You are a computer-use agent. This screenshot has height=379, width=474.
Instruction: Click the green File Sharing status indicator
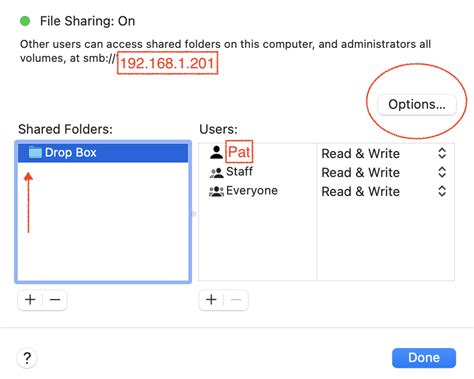tap(25, 21)
